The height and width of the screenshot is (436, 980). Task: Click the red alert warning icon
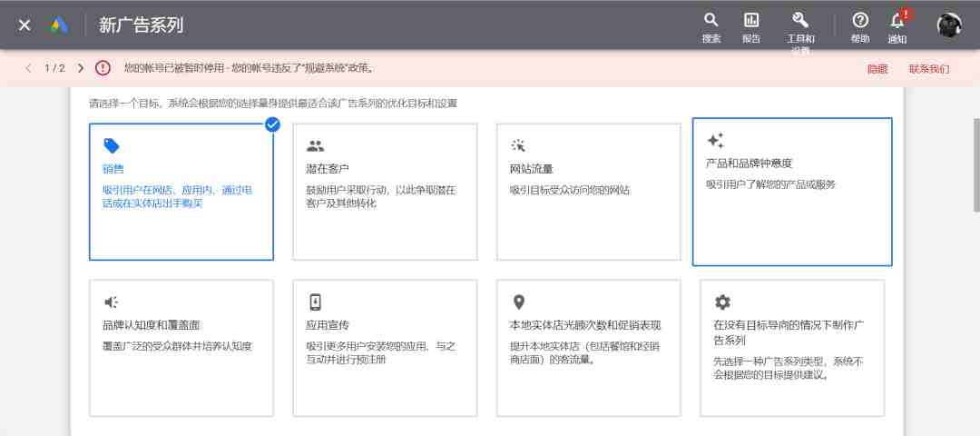coord(103,68)
